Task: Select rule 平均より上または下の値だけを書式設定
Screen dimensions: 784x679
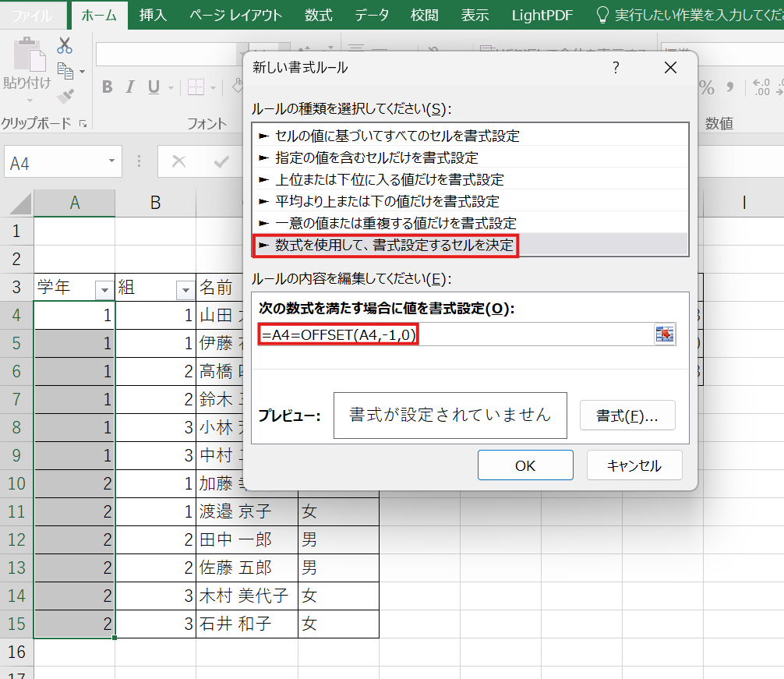Action: [x=470, y=201]
